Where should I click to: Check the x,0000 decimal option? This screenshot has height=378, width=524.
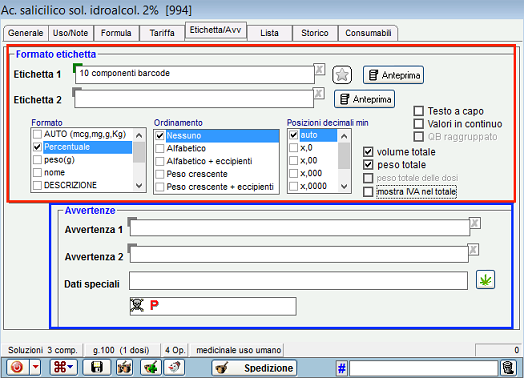click(293, 186)
